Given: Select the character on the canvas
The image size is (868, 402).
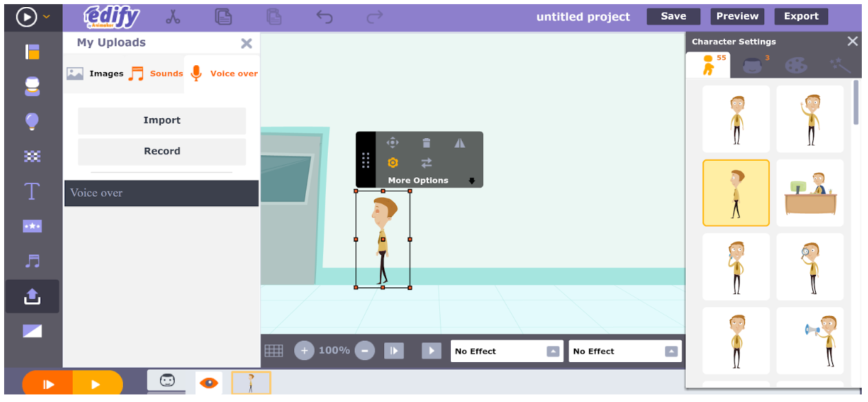Looking at the screenshot, I should coord(383,239).
